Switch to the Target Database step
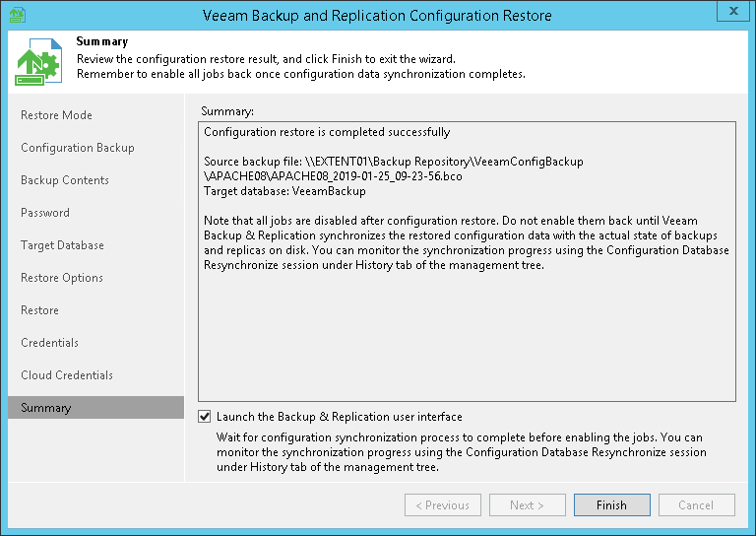The height and width of the screenshot is (536, 756). (x=62, y=245)
